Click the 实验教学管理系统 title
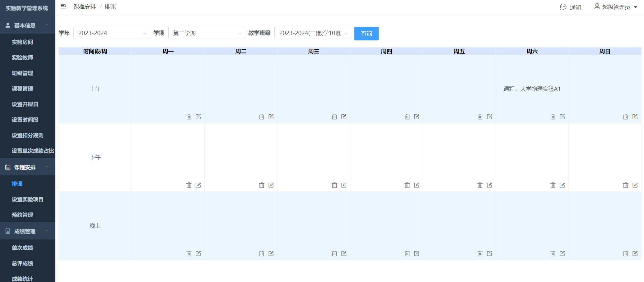 27,8
